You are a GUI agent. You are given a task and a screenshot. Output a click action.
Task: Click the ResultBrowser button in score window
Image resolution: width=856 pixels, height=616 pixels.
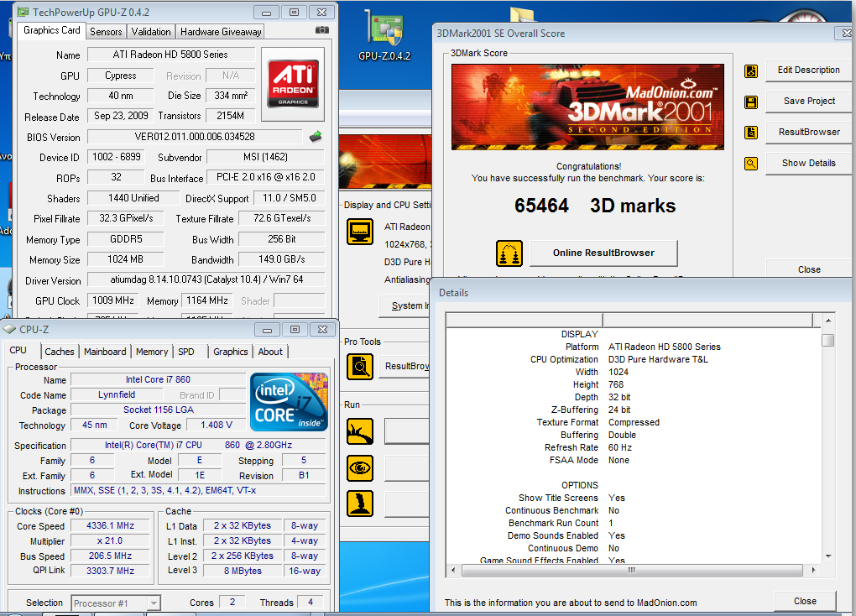808,132
